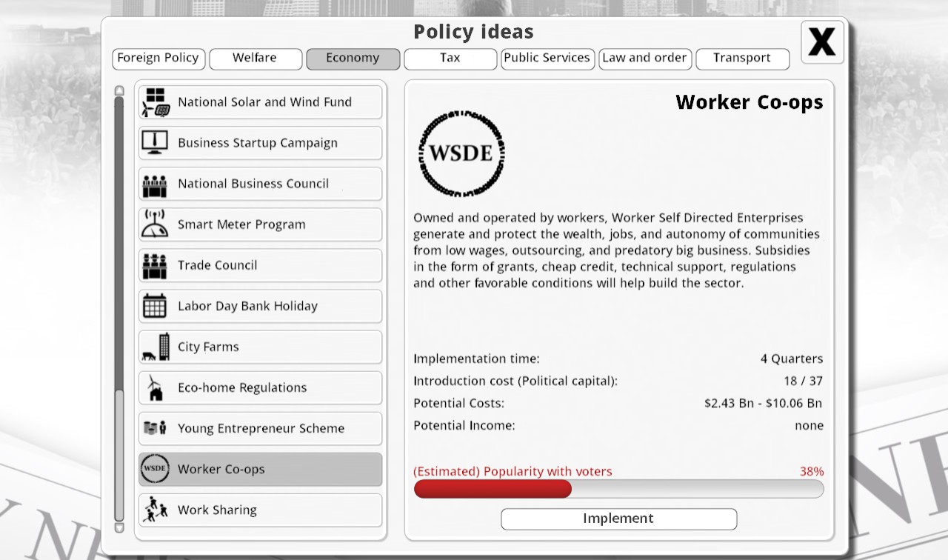Select Labor Day Bank Holiday policy

pyautogui.click(x=261, y=306)
